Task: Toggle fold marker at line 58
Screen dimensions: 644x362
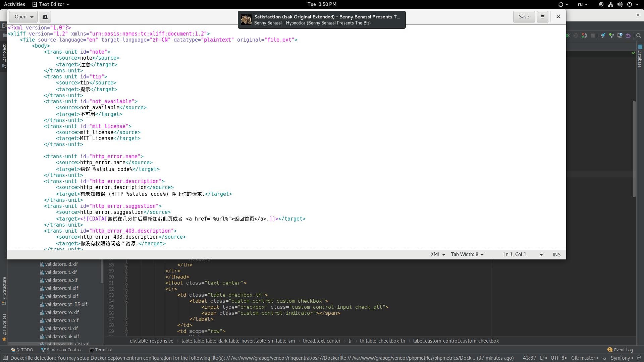Action: [126, 265]
